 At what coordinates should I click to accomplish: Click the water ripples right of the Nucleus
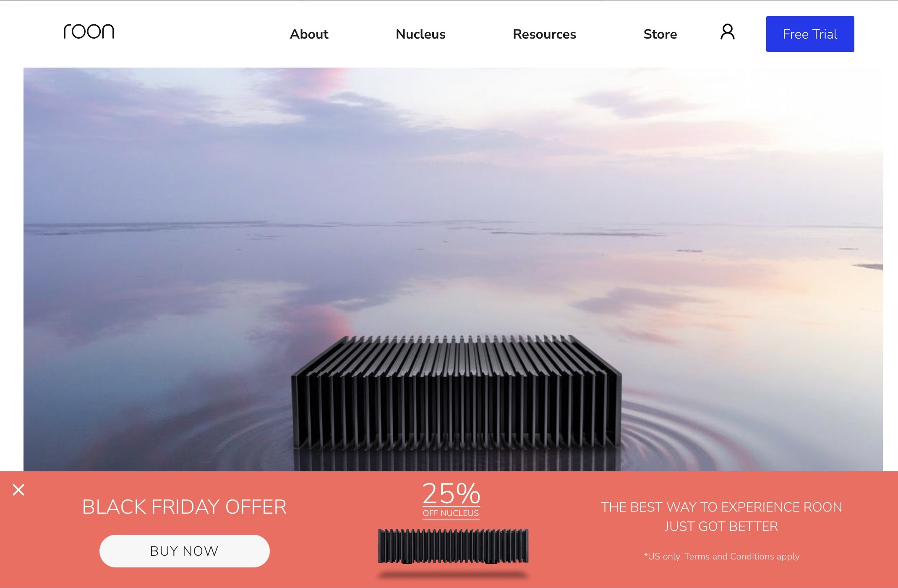click(x=688, y=436)
